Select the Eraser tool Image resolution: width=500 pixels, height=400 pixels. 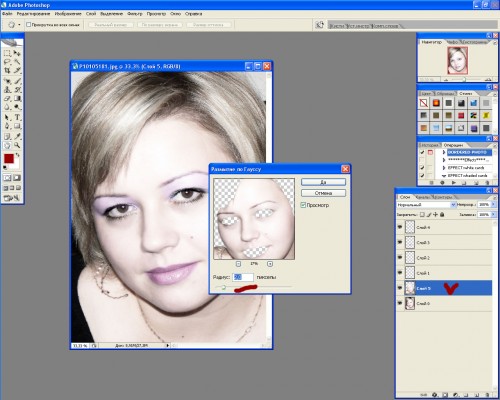7,99
